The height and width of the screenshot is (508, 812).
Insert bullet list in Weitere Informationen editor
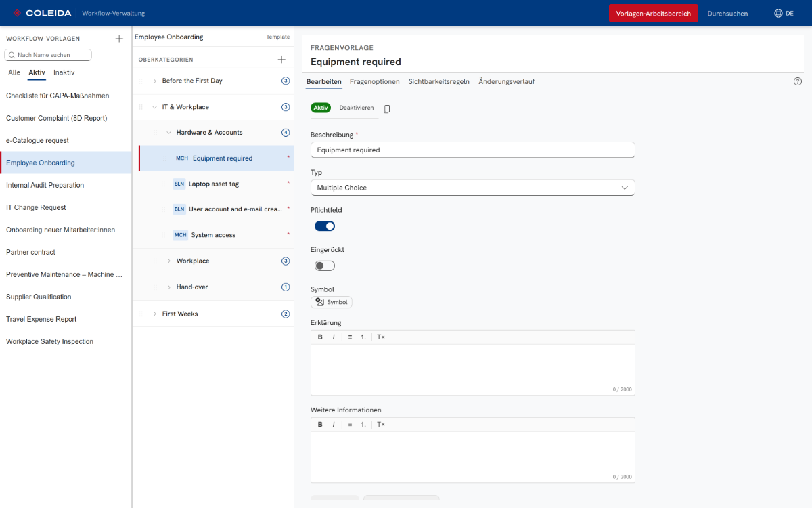click(x=350, y=425)
